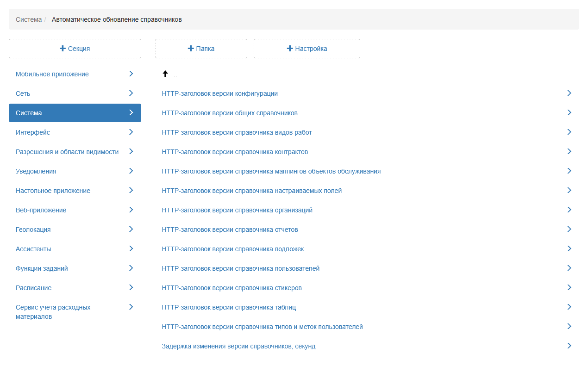
Task: Click chevron beside HTTP-заголовок версии конфигурации
Action: [569, 93]
